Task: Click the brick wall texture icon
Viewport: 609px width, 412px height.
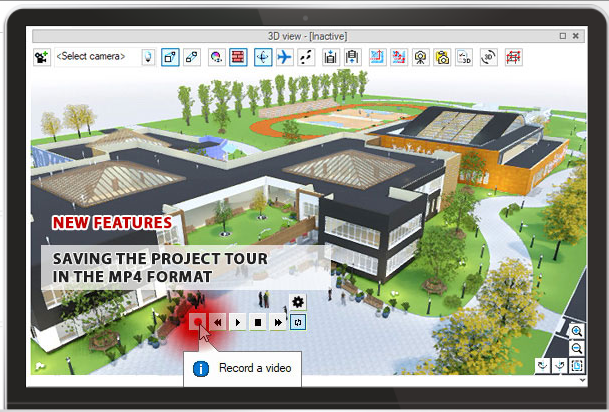Action: (238, 57)
